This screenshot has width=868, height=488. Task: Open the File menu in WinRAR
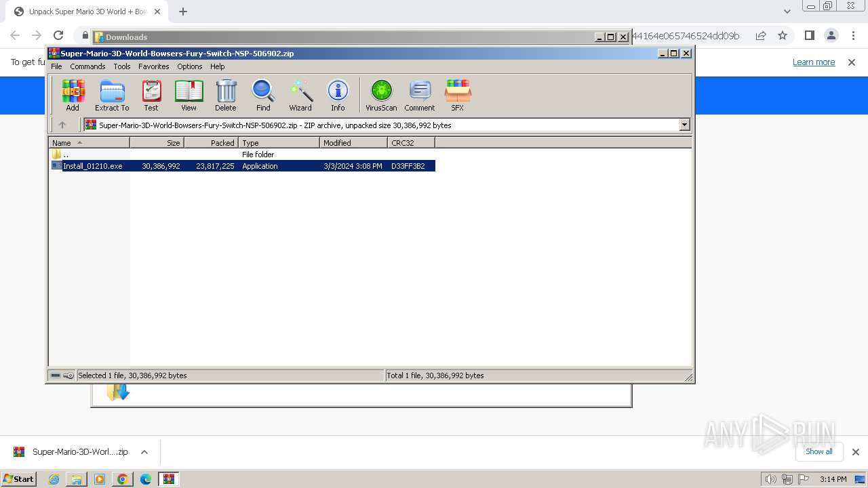coord(56,66)
